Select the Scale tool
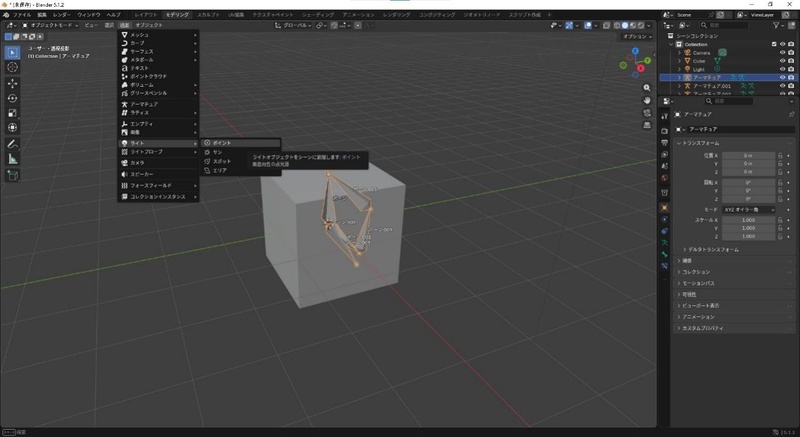The image size is (800, 437). (13, 113)
